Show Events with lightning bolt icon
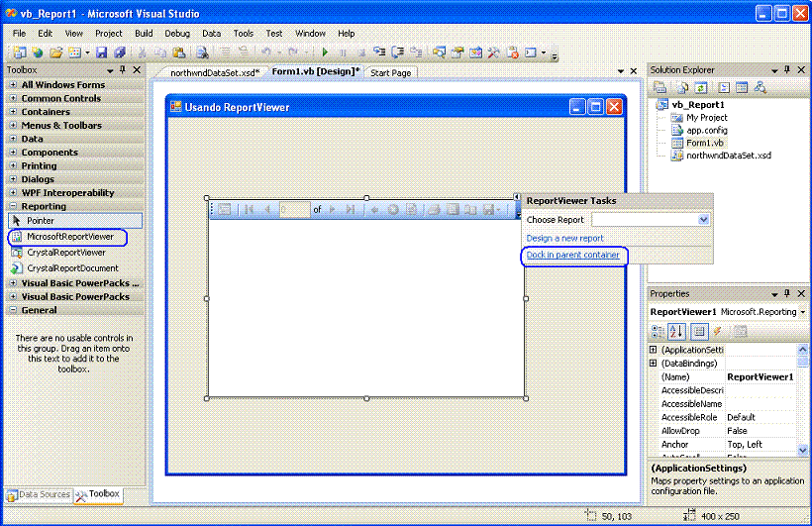This screenshot has width=812, height=526. coord(717,331)
